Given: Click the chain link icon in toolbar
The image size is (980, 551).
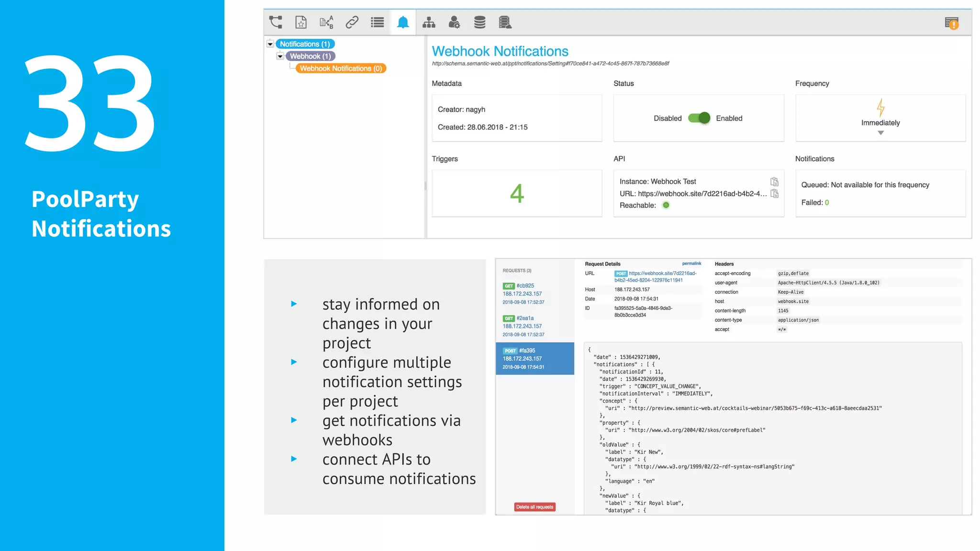Looking at the screenshot, I should point(352,22).
